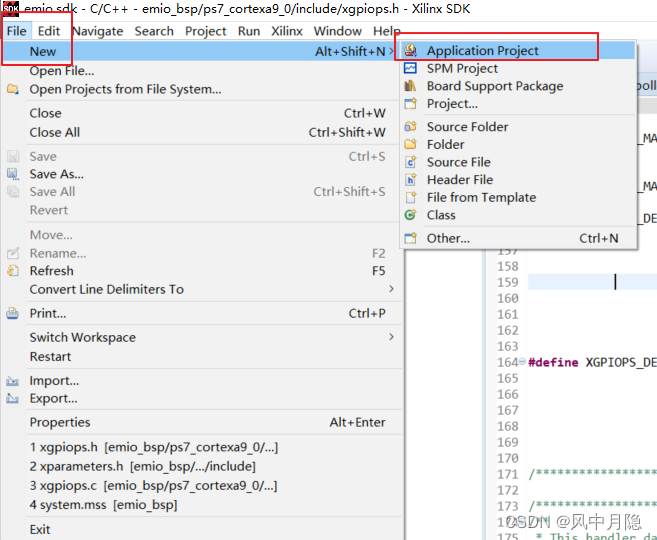Open the Project menu
657x540 pixels.
pos(205,31)
